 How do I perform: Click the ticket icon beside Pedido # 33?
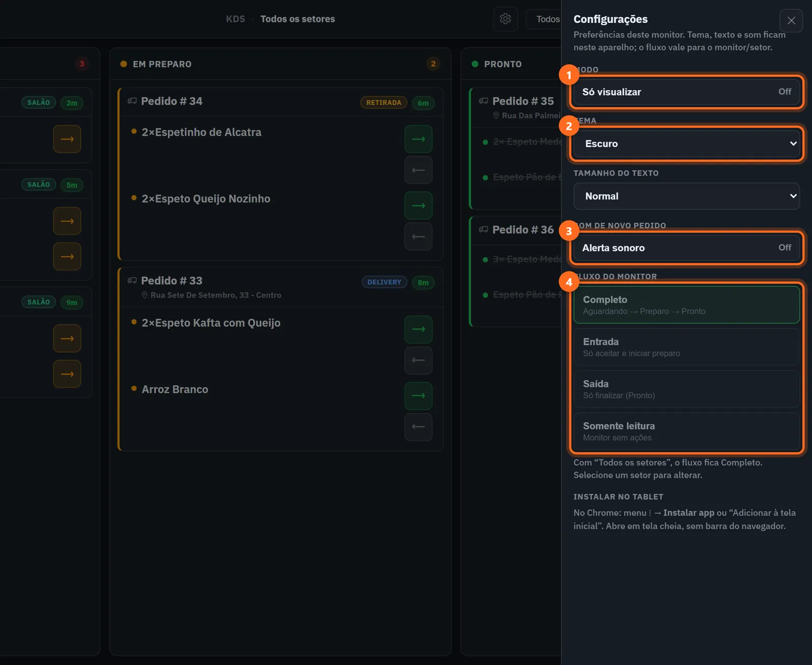point(132,281)
